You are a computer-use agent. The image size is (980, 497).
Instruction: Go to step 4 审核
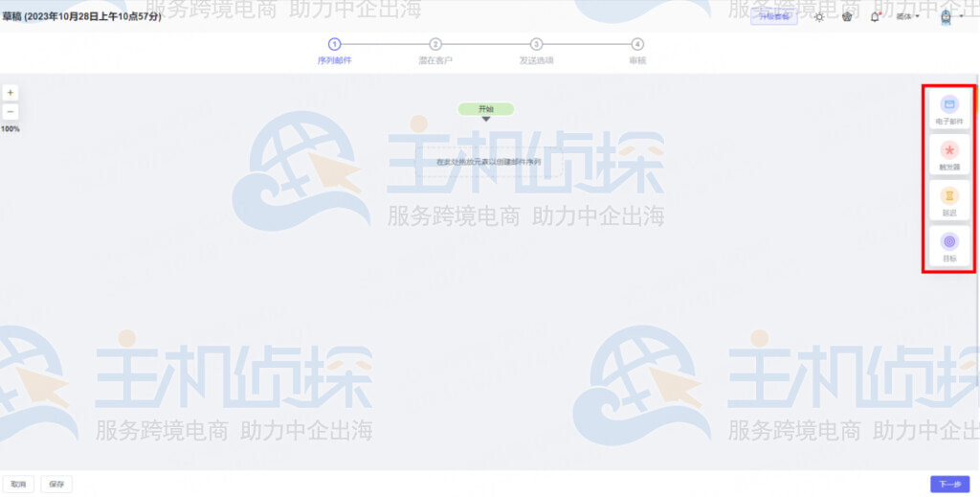coord(636,52)
